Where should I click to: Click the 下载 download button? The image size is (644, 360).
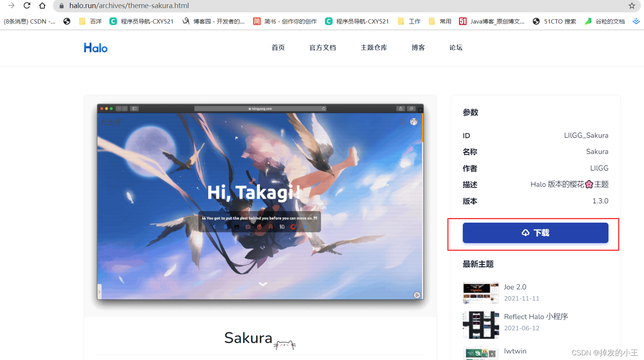535,233
